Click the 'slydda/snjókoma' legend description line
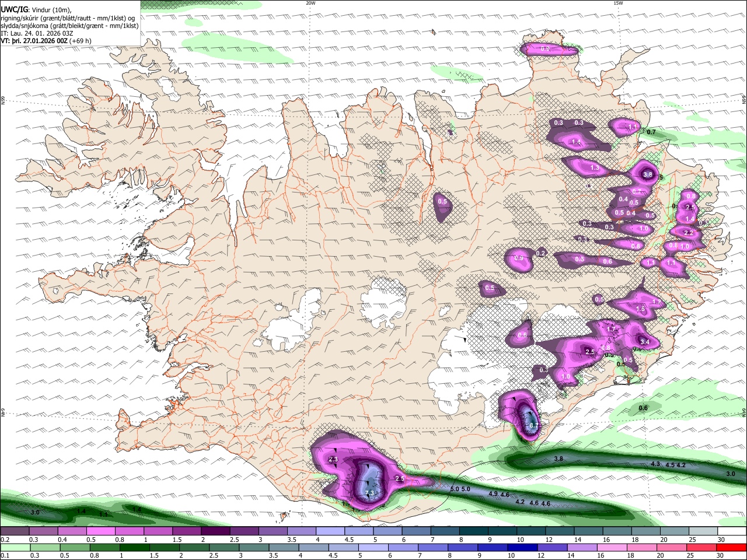747x560 pixels. (69, 26)
